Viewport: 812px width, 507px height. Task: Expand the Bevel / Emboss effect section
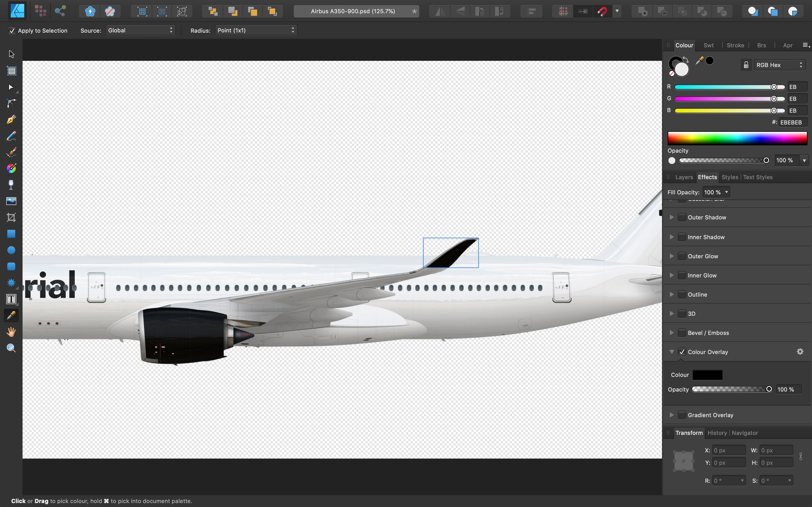671,333
